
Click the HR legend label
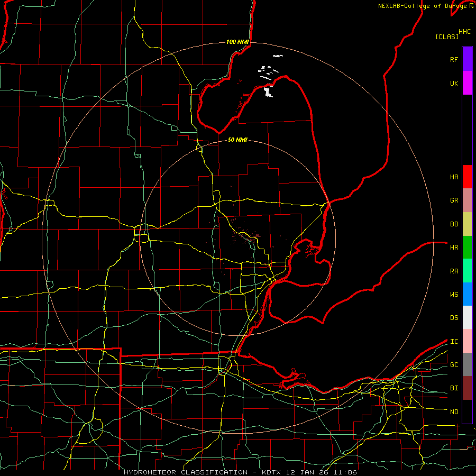tap(454, 248)
